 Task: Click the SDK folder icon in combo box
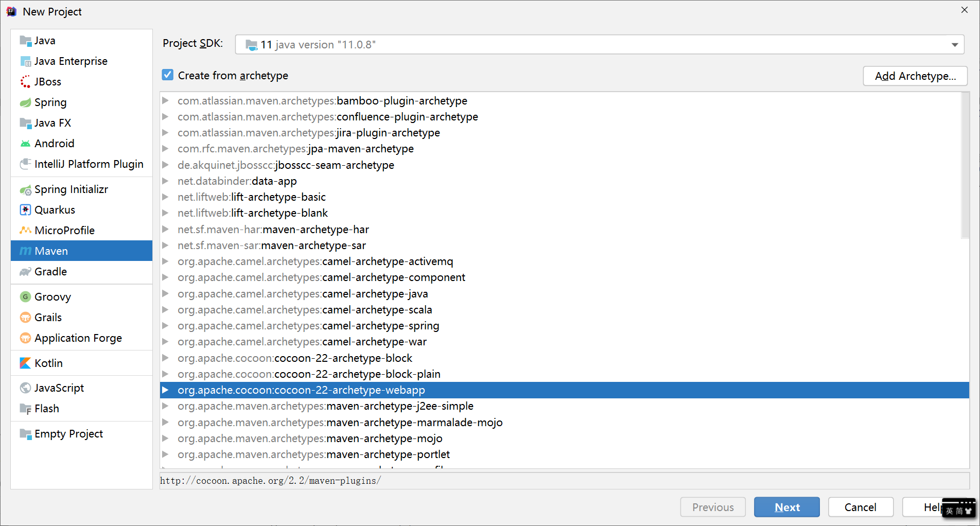(251, 45)
